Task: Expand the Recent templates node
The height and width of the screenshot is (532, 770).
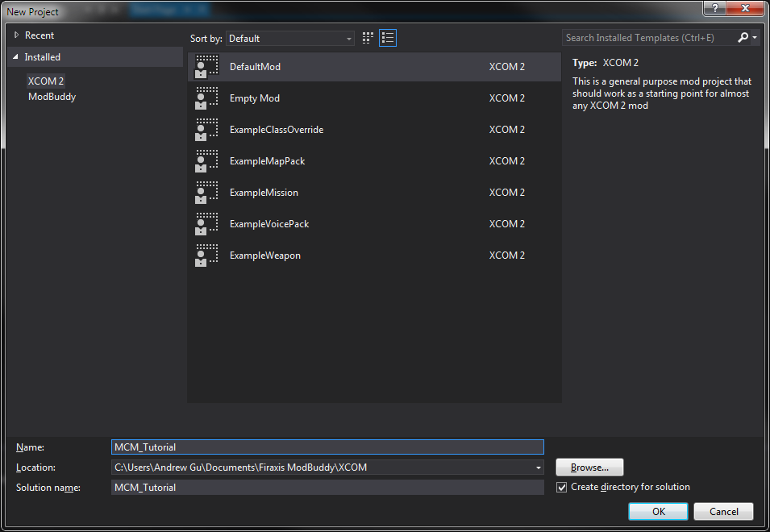Action: (x=16, y=35)
